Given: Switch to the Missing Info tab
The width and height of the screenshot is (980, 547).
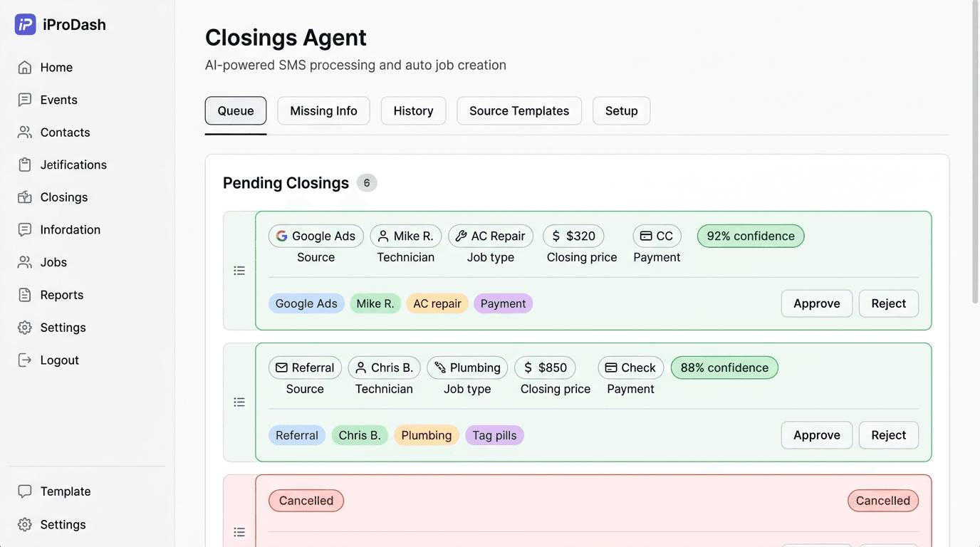Looking at the screenshot, I should click(x=323, y=110).
